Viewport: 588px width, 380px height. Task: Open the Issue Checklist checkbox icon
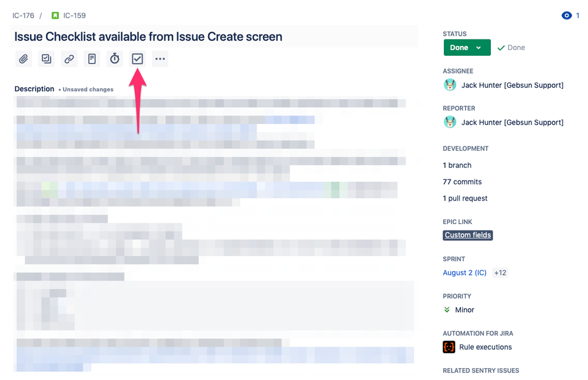pyautogui.click(x=137, y=58)
